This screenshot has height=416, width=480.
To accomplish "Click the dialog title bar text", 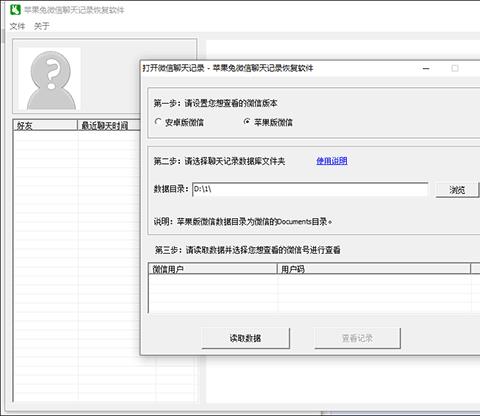I will click(x=228, y=68).
